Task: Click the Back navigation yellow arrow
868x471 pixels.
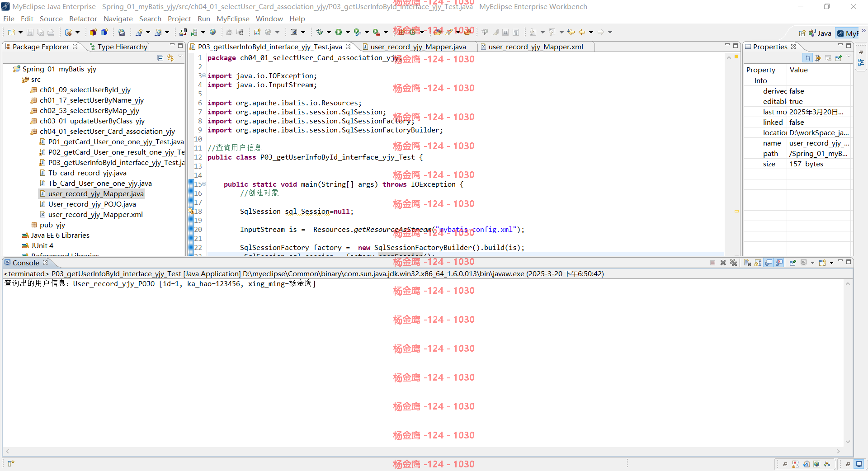Action: (x=582, y=32)
